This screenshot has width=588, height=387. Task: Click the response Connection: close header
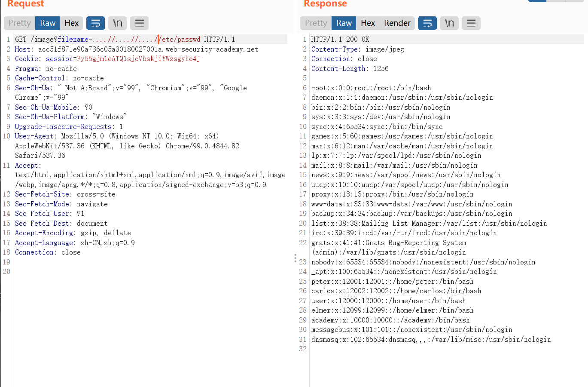point(344,59)
